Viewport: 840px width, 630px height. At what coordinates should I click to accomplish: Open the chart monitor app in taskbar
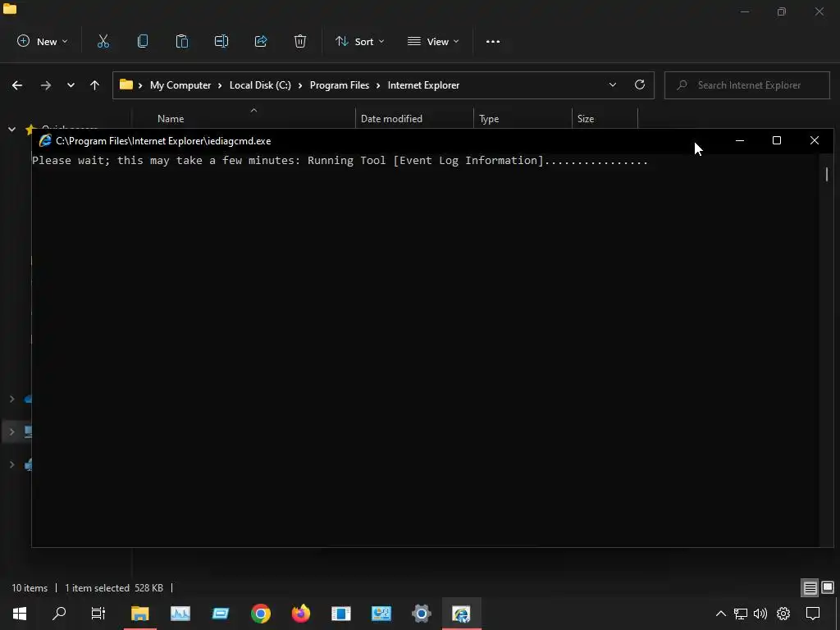click(x=180, y=614)
